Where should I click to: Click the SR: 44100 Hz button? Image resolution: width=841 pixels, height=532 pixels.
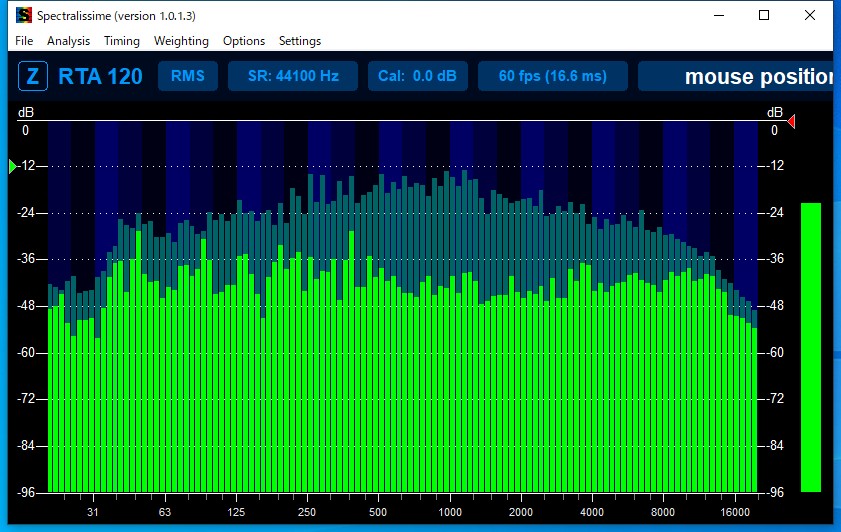tap(293, 76)
